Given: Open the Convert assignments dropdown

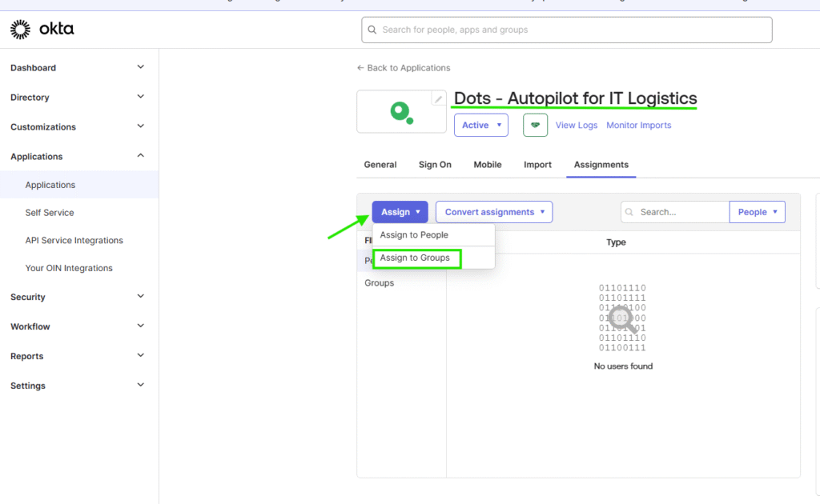Looking at the screenshot, I should (494, 212).
